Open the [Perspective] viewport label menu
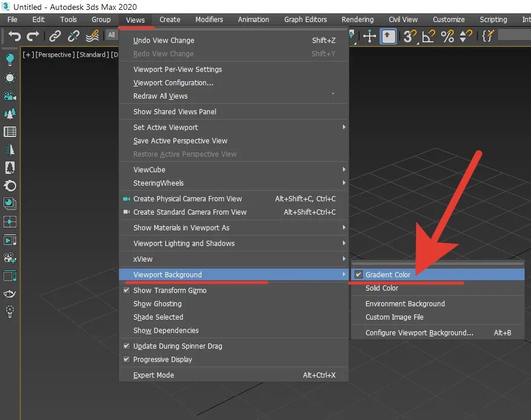The image size is (531, 420). pyautogui.click(x=55, y=55)
